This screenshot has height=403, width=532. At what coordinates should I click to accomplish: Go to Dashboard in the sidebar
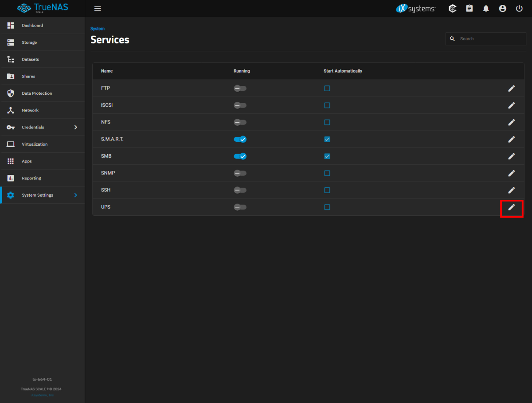click(42, 26)
